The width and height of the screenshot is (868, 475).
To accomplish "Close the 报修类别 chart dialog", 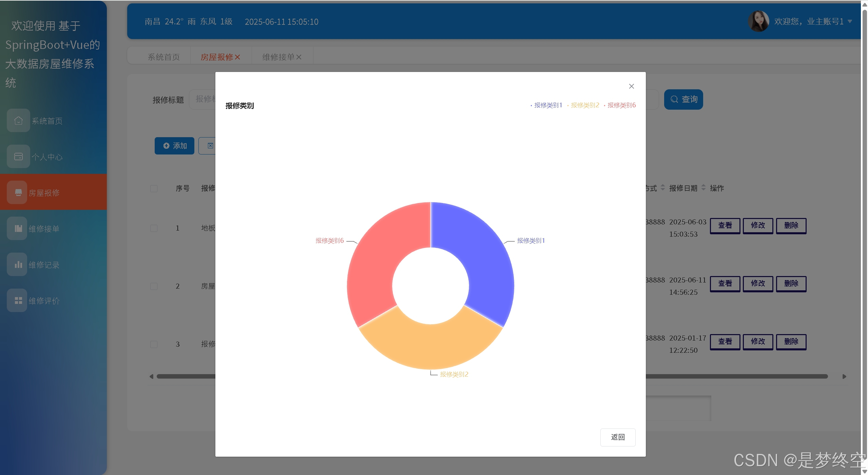I will [631, 86].
